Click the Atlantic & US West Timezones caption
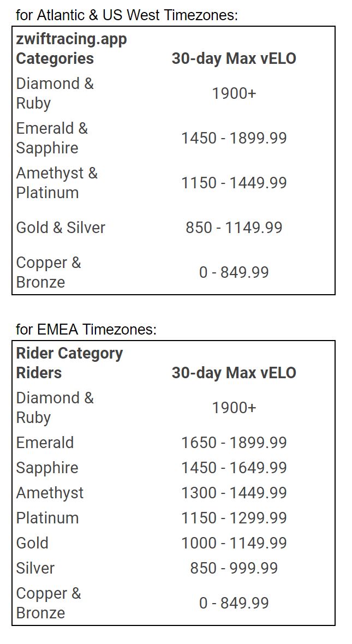 click(x=127, y=15)
